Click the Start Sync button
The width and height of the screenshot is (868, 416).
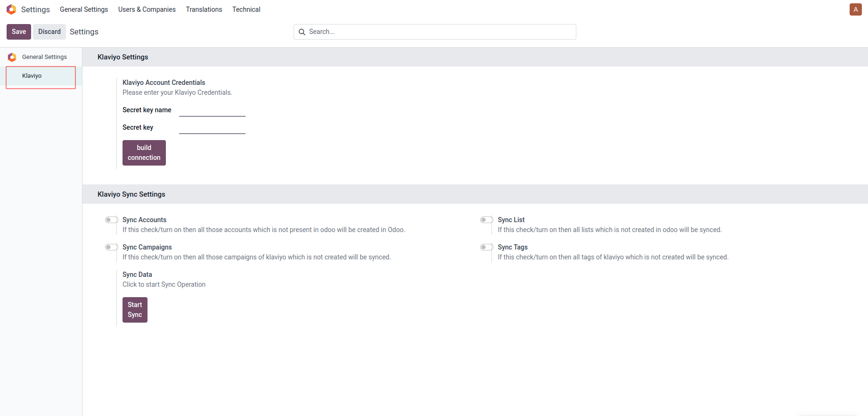tap(135, 310)
